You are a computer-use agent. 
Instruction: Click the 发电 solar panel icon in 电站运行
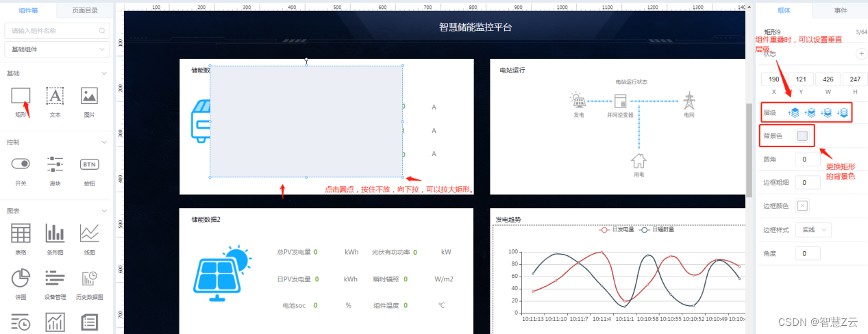click(x=578, y=101)
